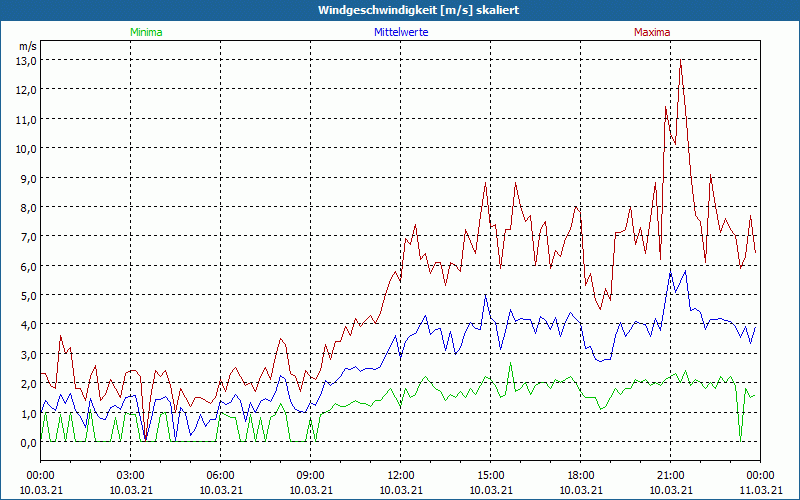This screenshot has width=800, height=500.
Task: Click the chart title Windgeschwindigkeit [m/s] skaliert
Action: [x=418, y=10]
